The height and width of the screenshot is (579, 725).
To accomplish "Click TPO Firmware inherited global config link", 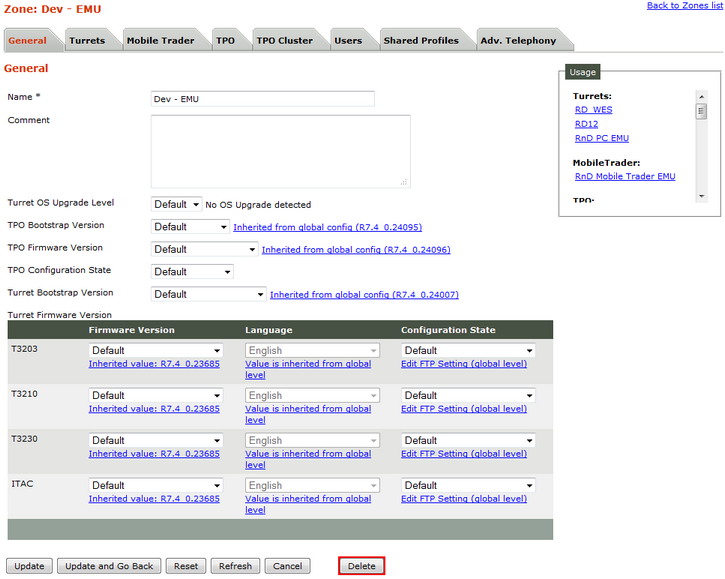I will tap(356, 250).
